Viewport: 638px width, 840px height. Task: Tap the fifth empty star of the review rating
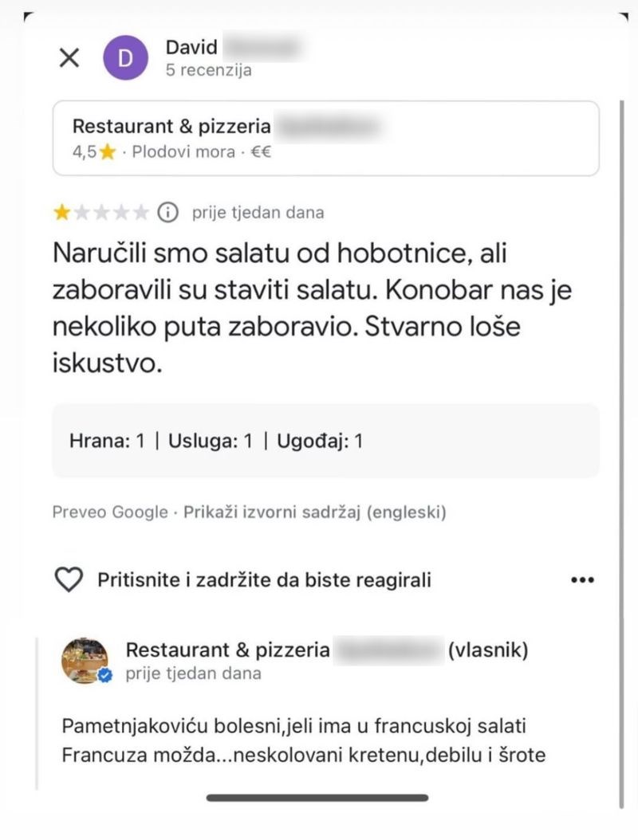point(141,212)
